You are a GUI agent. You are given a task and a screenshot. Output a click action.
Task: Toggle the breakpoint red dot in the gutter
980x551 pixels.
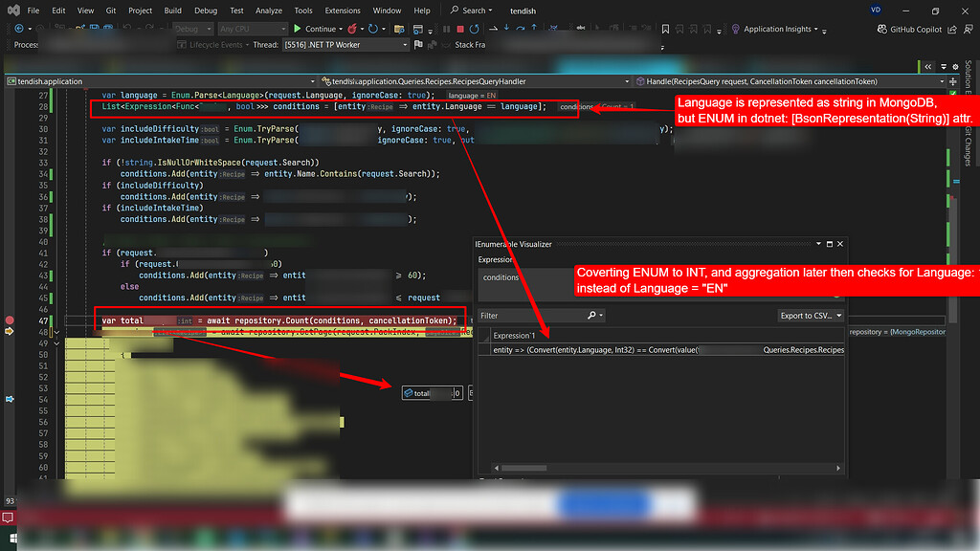pos(10,321)
